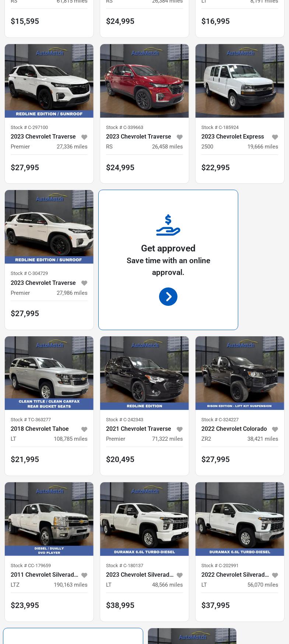289x644 pixels.
Task: Favorite the 2018 Chevrolet Tahoe listing
Action: tap(84, 429)
